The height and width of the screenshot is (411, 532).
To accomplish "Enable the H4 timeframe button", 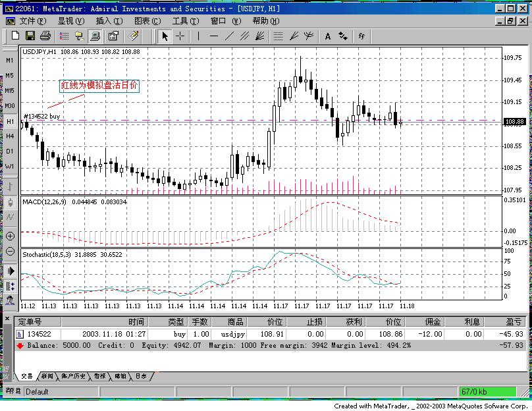I will (x=9, y=136).
